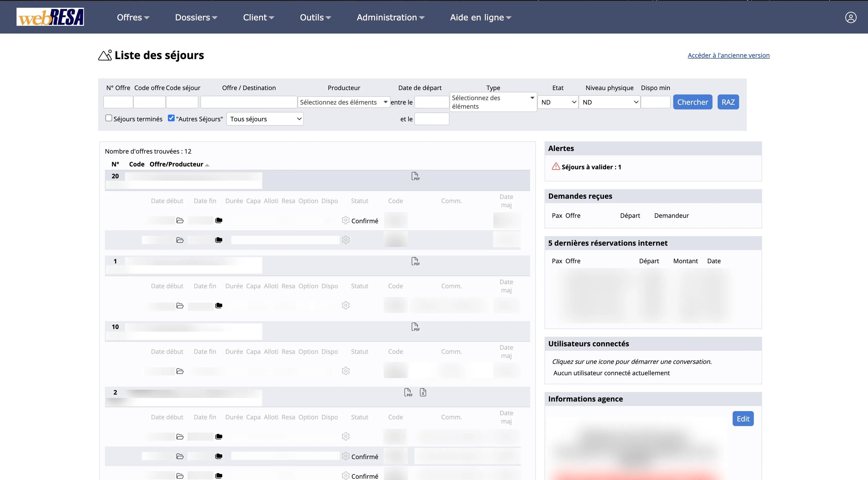
Task: Open the Etat ND dropdown
Action: pos(558,102)
